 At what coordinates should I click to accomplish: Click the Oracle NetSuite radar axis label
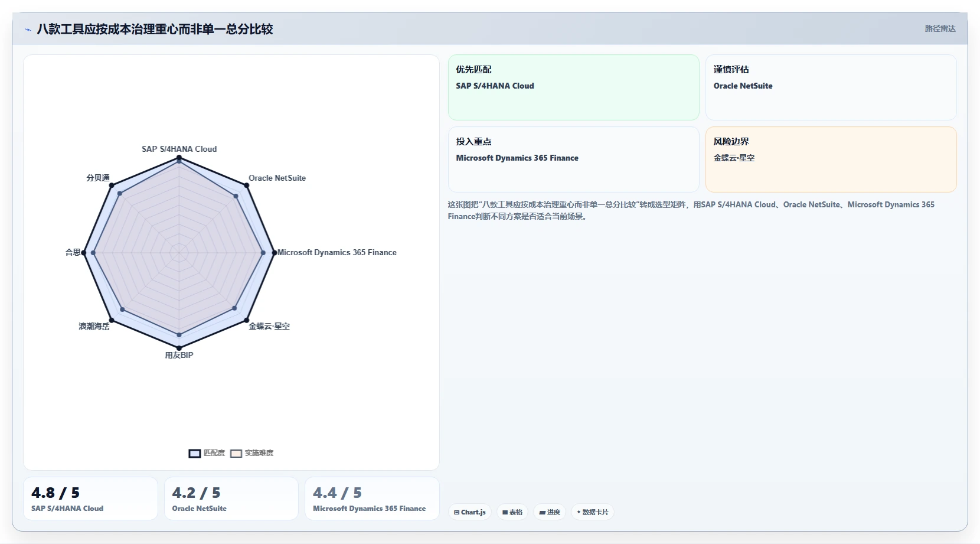point(277,178)
